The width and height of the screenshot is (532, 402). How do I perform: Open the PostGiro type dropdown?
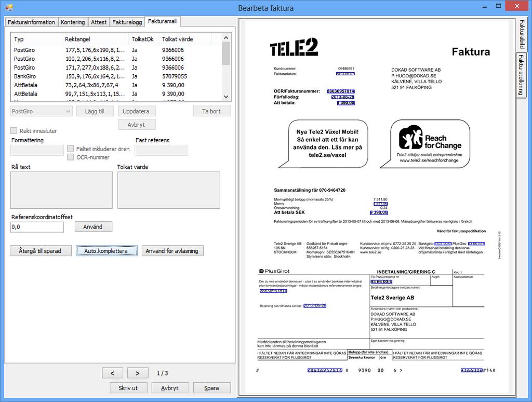42,111
